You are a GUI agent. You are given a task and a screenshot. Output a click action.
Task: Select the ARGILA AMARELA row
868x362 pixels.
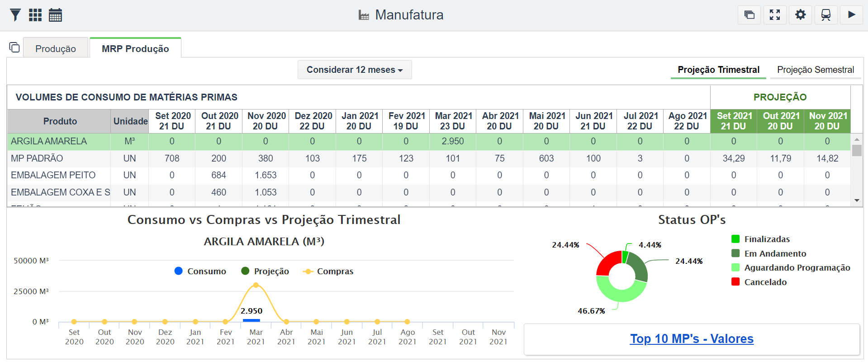point(429,141)
